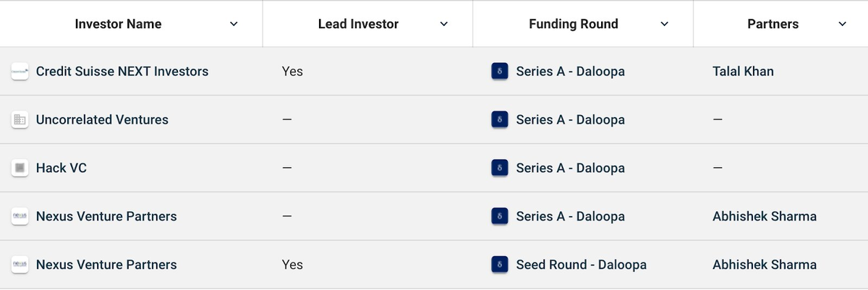Open Abhishek Sharma link in Seed Round row
The height and width of the screenshot is (290, 868).
(765, 265)
